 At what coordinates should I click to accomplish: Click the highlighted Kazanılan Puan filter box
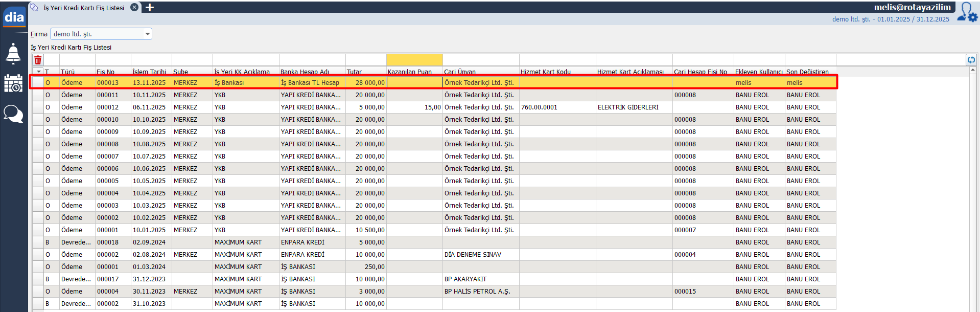[x=414, y=60]
